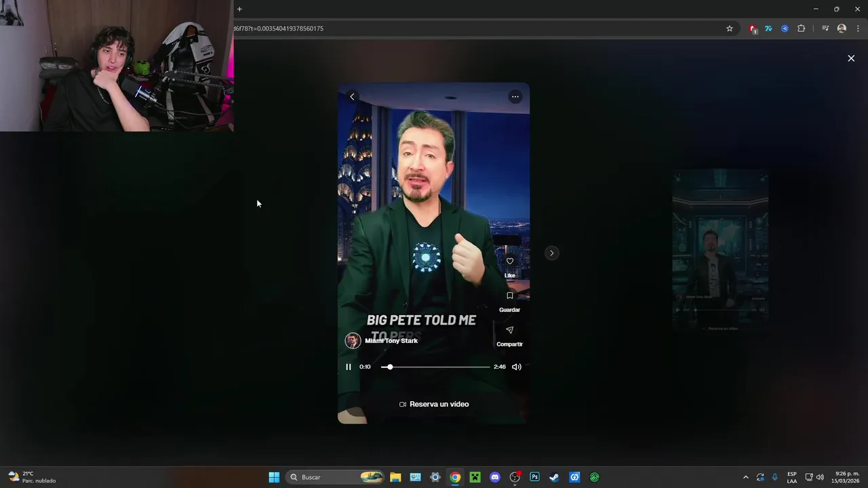
Task: Open the weather widget 21°C
Action: pos(32,477)
